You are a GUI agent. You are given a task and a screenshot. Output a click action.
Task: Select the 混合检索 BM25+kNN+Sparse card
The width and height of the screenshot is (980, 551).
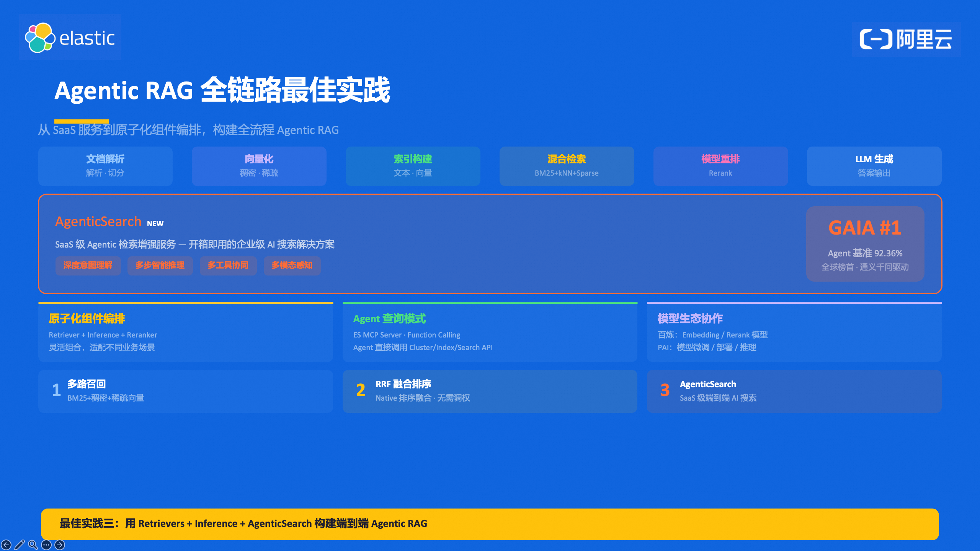tap(567, 166)
